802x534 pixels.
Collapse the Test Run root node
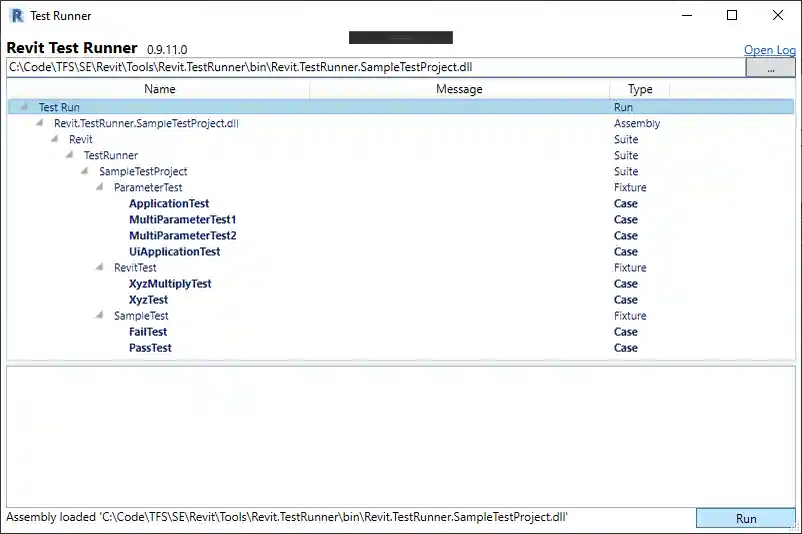pos(24,107)
